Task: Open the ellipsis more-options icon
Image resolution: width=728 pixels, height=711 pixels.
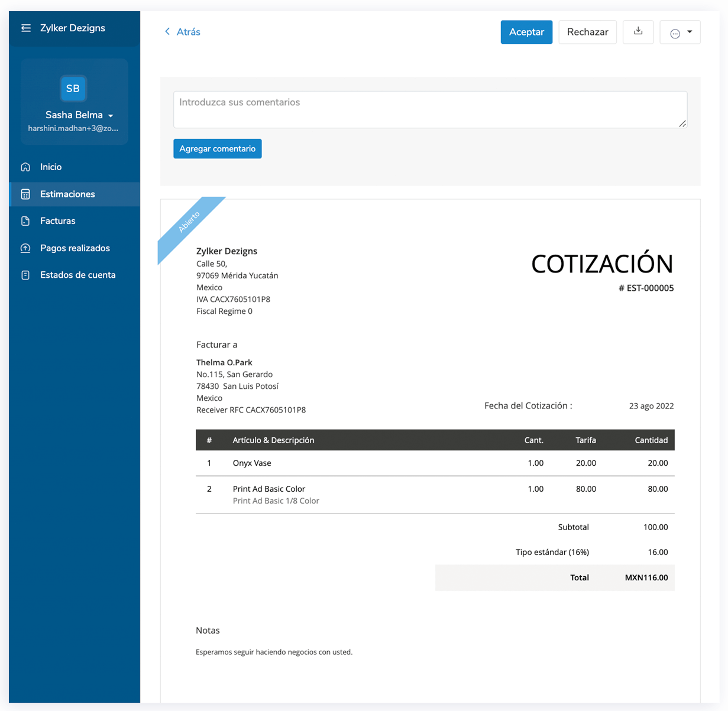Action: [x=675, y=32]
